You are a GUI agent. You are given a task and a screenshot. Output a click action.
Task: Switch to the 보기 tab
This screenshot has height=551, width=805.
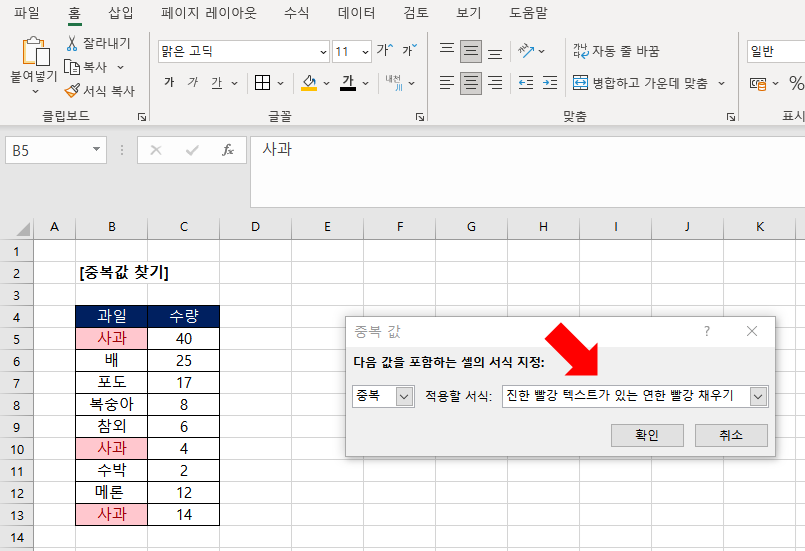(x=469, y=12)
